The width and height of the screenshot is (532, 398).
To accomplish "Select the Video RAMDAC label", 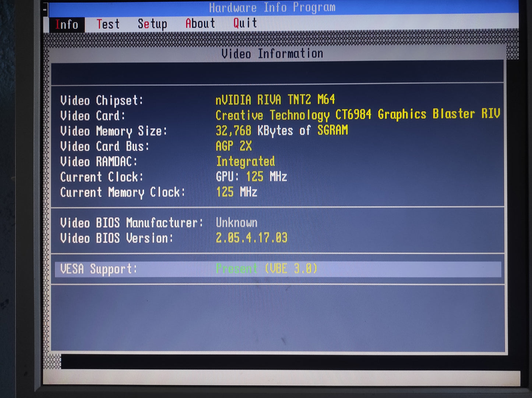I will click(x=99, y=162).
